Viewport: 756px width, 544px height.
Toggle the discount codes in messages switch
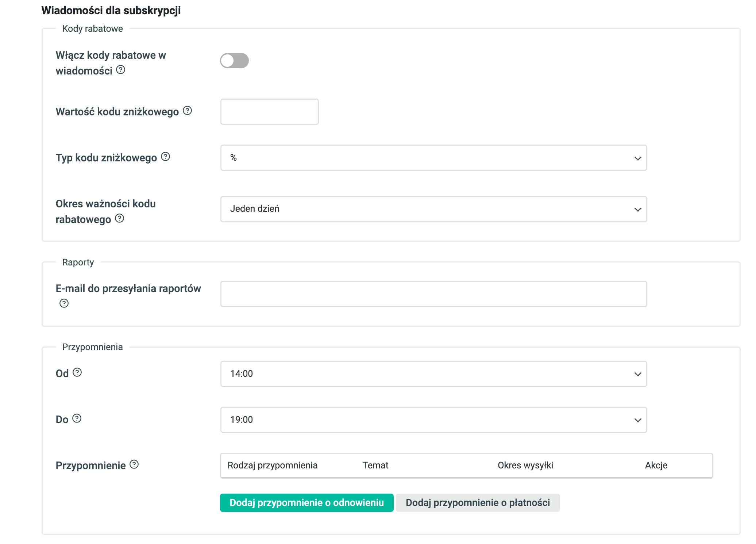(x=234, y=61)
